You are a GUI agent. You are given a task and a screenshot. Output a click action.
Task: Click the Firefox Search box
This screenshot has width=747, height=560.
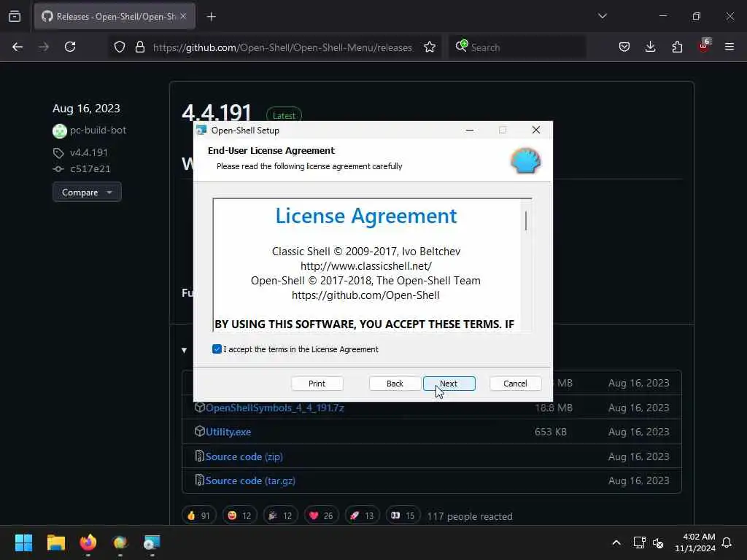(x=517, y=47)
